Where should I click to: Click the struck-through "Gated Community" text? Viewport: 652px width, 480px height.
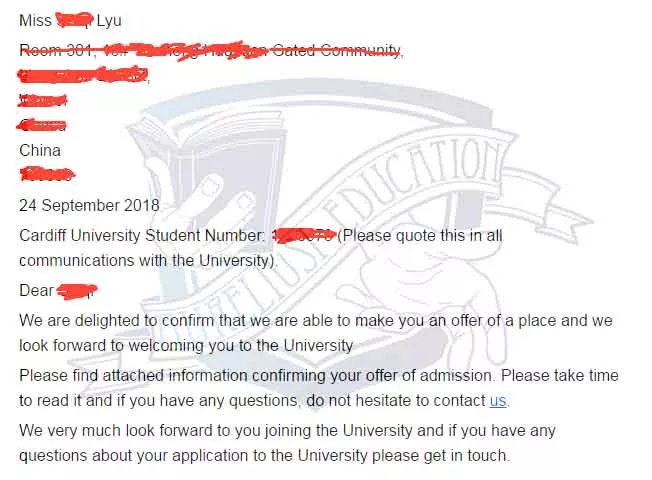coord(336,50)
